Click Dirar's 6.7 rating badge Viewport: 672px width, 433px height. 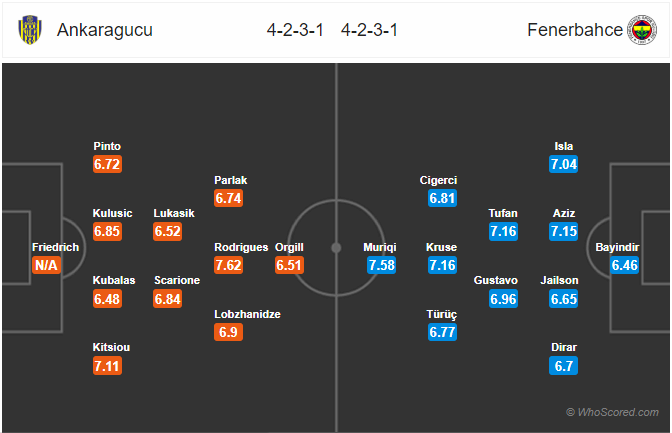point(564,366)
